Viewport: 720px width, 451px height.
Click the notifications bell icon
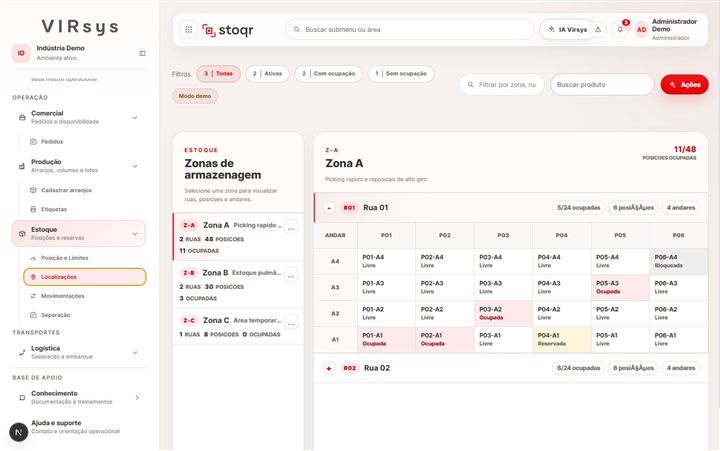pyautogui.click(x=620, y=29)
